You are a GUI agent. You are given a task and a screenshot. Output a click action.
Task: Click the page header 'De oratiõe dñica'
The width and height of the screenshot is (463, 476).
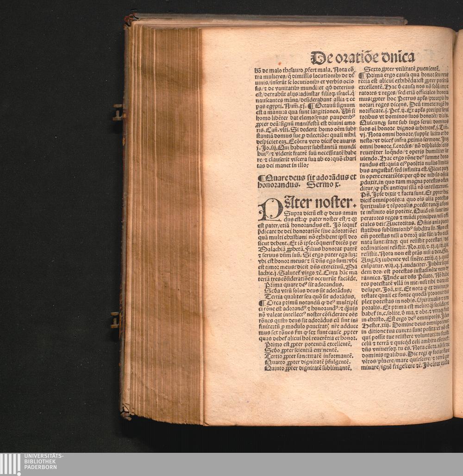(x=363, y=57)
